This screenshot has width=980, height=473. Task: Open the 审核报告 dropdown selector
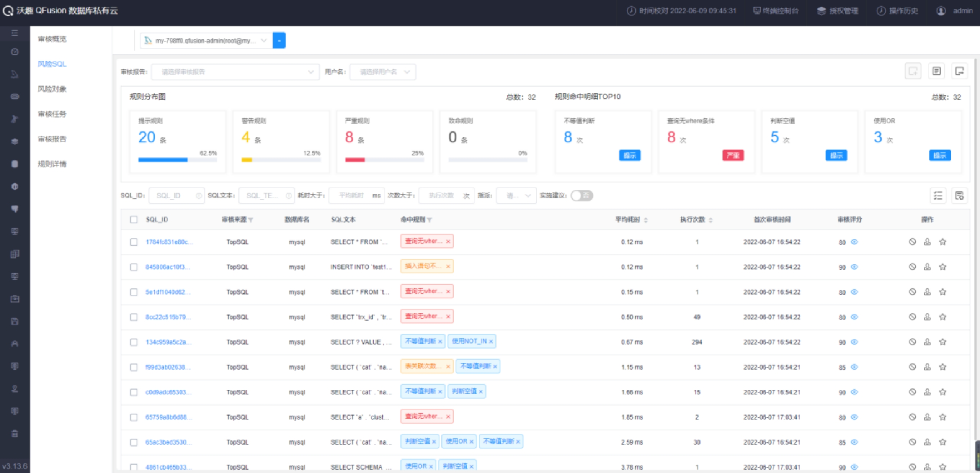[x=235, y=72]
